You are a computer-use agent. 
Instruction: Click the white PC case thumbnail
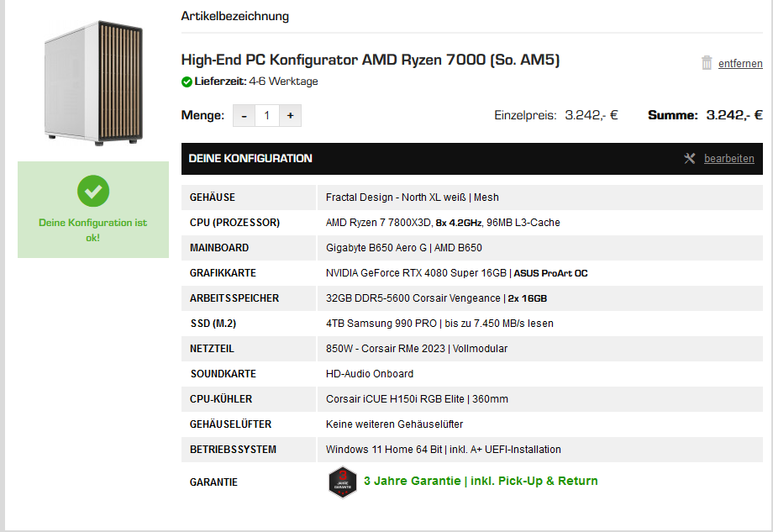(x=93, y=83)
